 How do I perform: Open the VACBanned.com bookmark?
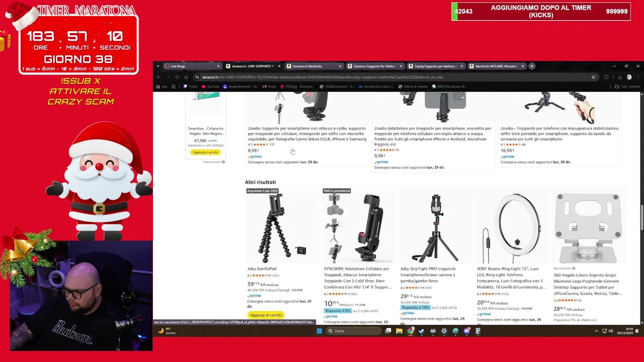point(337,86)
